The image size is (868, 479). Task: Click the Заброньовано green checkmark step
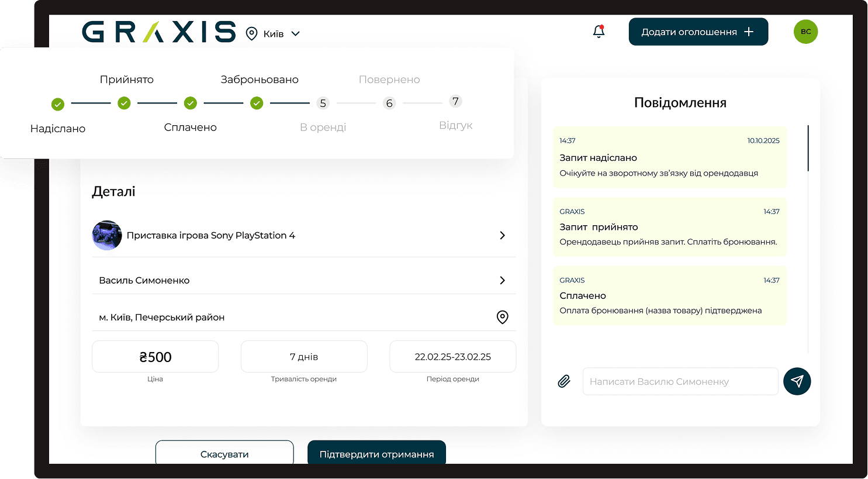pyautogui.click(x=257, y=104)
